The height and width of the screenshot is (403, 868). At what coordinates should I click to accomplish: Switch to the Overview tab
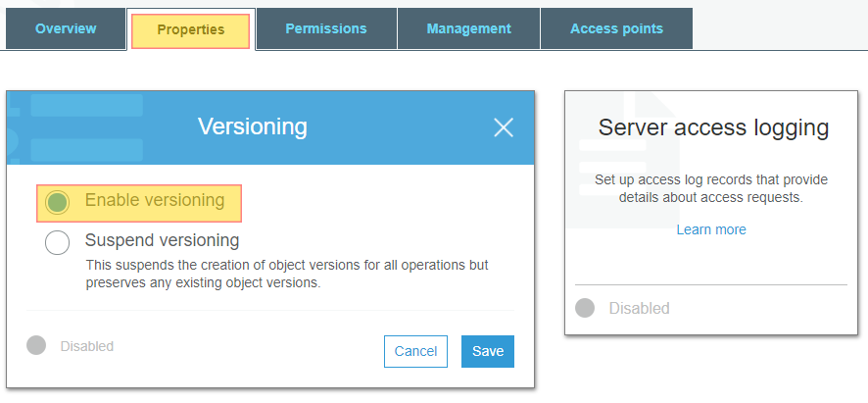pyautogui.click(x=66, y=28)
